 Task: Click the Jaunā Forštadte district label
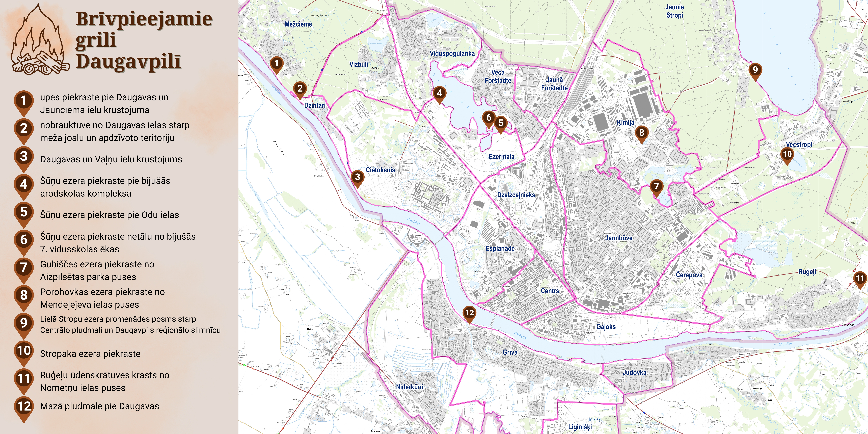[554, 84]
